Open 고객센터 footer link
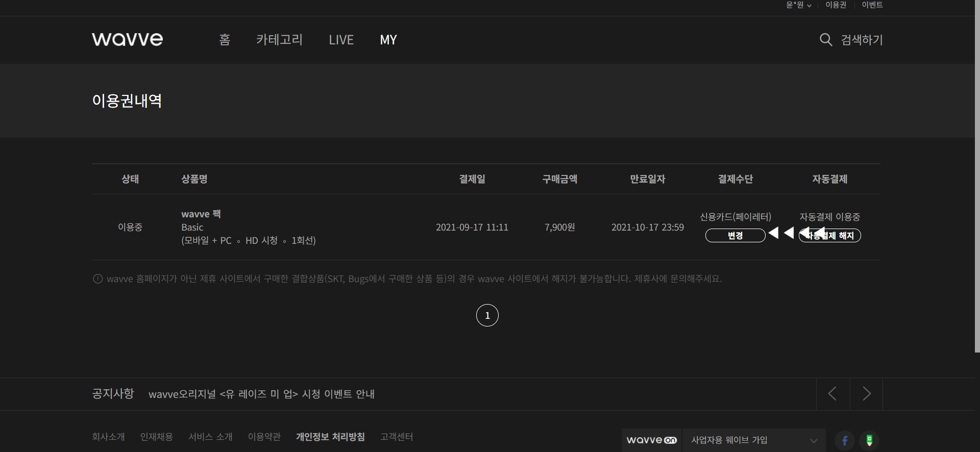The height and width of the screenshot is (452, 980). (397, 437)
